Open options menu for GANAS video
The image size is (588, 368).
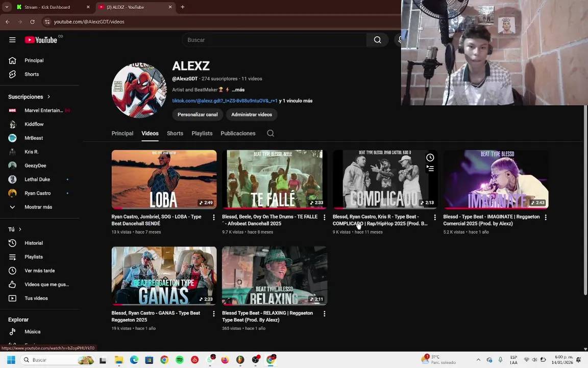point(214,313)
